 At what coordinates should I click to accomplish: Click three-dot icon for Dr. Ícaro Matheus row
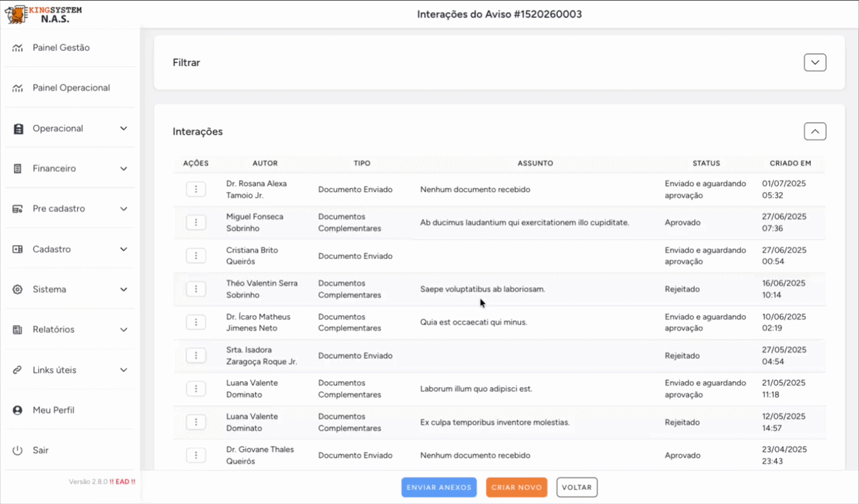pos(195,322)
